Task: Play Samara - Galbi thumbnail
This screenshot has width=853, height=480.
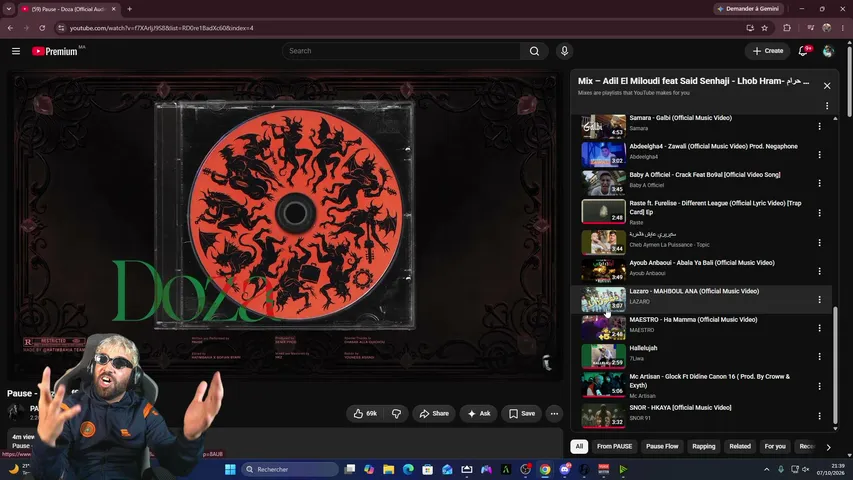Action: [603, 126]
